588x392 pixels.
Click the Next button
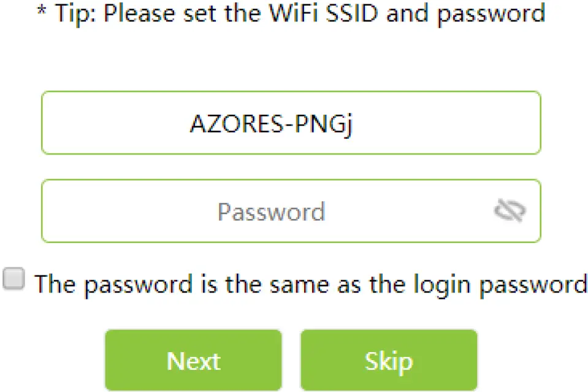point(193,361)
